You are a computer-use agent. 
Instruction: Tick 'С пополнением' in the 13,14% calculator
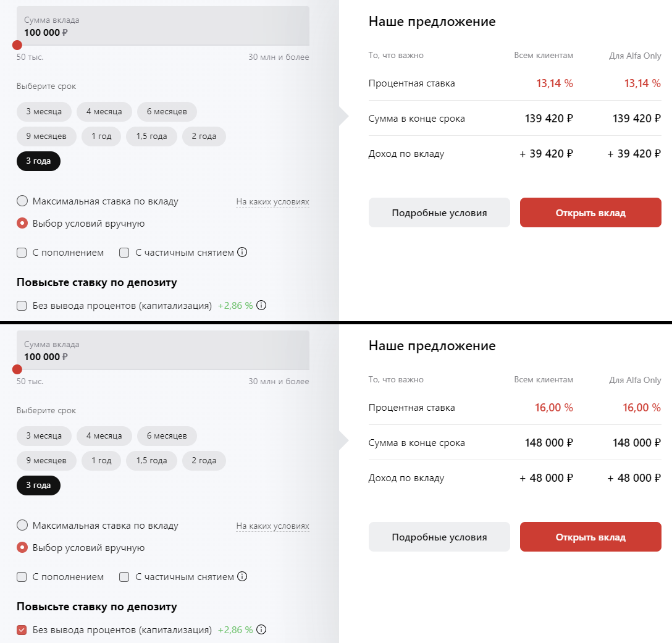coord(22,253)
